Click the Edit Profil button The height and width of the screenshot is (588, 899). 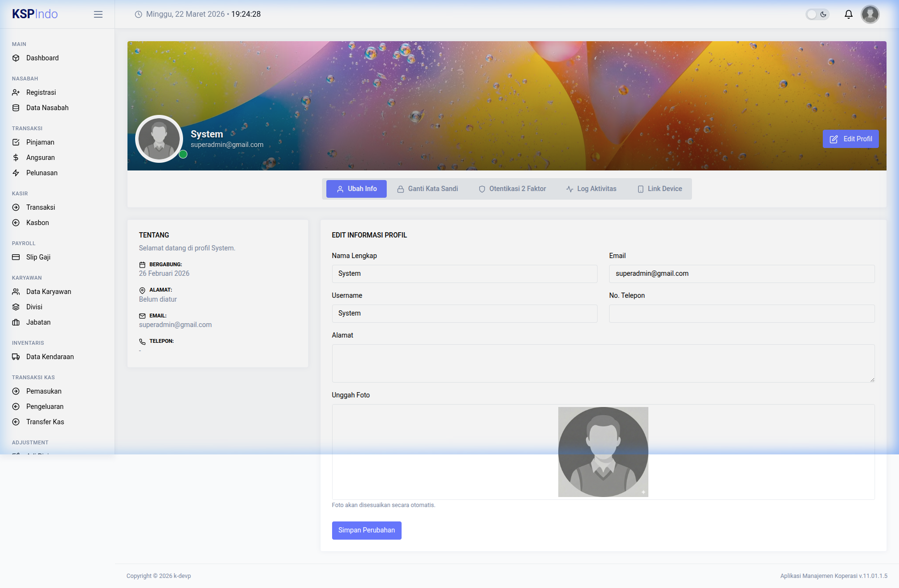pyautogui.click(x=850, y=139)
